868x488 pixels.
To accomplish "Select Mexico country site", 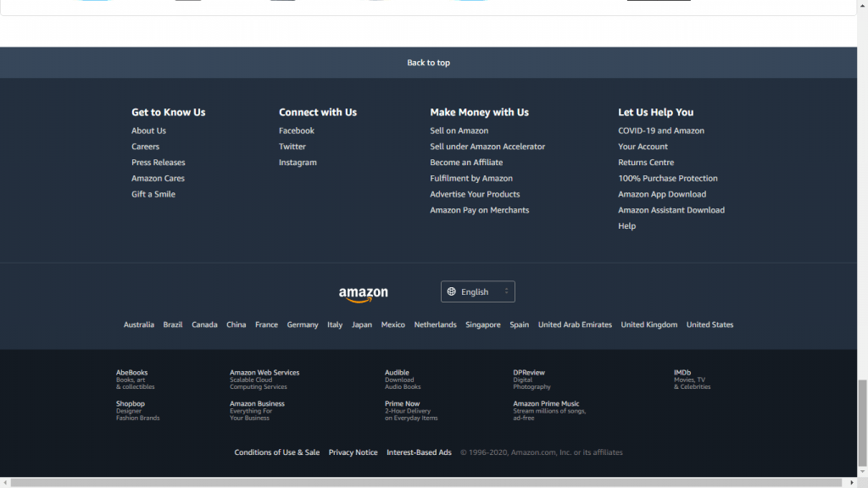I will [393, 324].
